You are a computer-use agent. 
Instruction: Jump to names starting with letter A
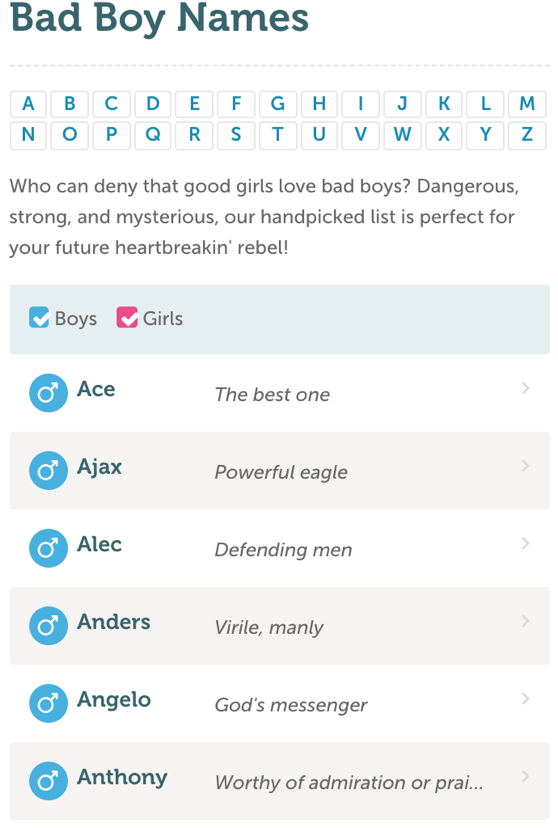pos(29,104)
